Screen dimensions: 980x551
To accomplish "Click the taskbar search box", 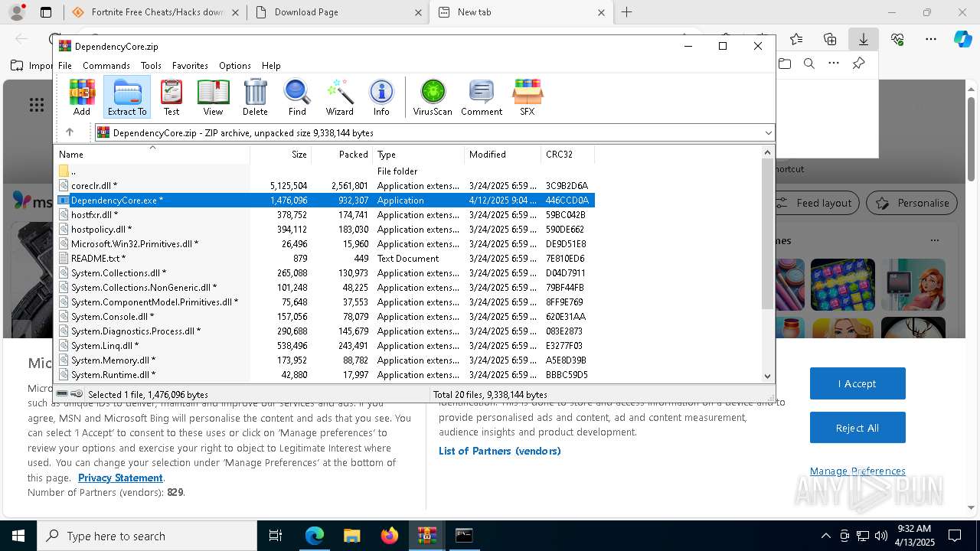I will (x=147, y=536).
